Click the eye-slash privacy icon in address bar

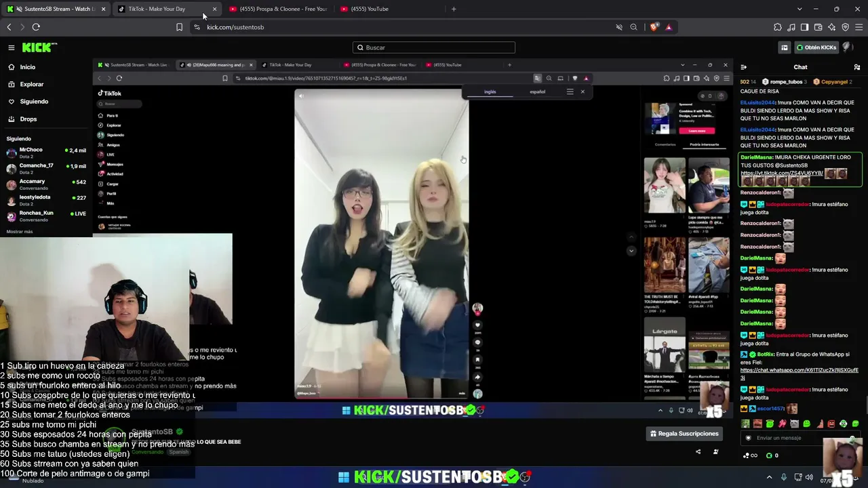(619, 27)
